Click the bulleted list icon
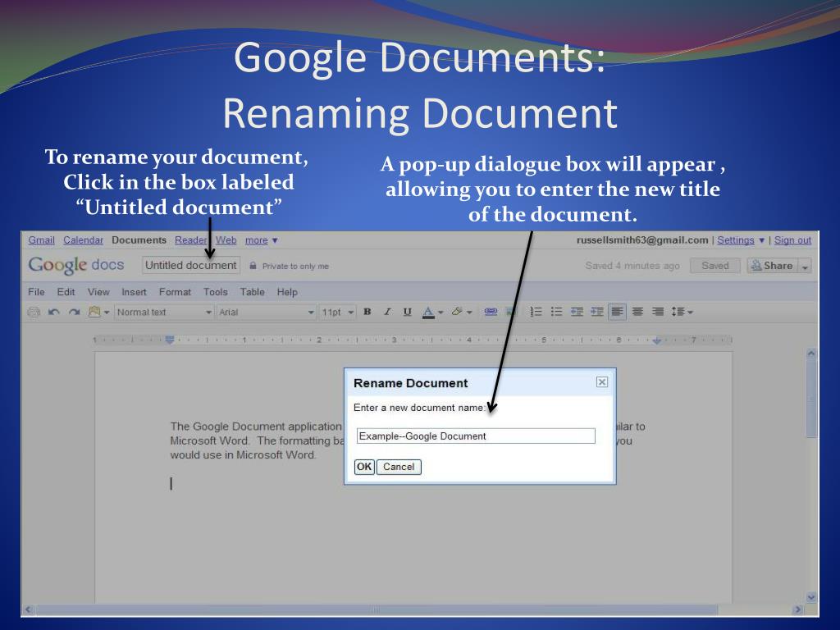The width and height of the screenshot is (840, 630). point(557,312)
